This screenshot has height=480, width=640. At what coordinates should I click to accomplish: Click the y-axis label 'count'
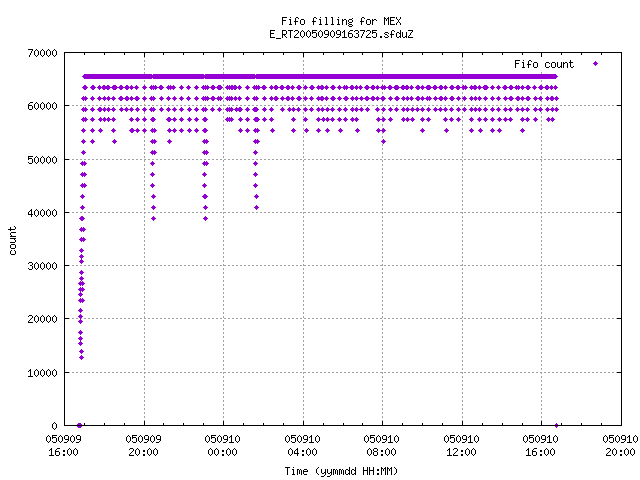pos(13,241)
